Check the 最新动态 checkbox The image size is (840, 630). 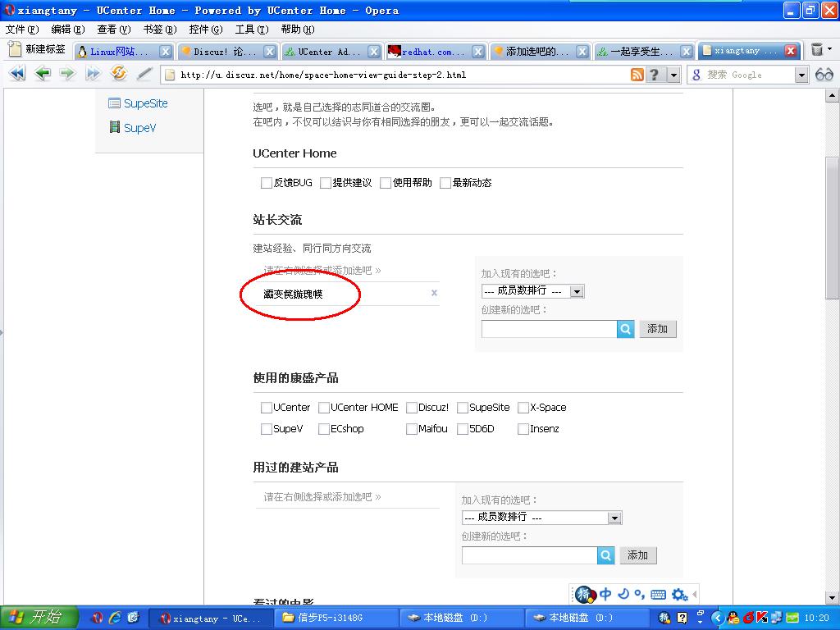pos(445,183)
